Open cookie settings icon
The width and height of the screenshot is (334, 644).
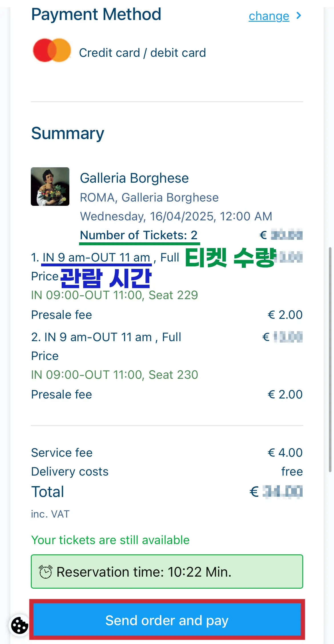(19, 625)
